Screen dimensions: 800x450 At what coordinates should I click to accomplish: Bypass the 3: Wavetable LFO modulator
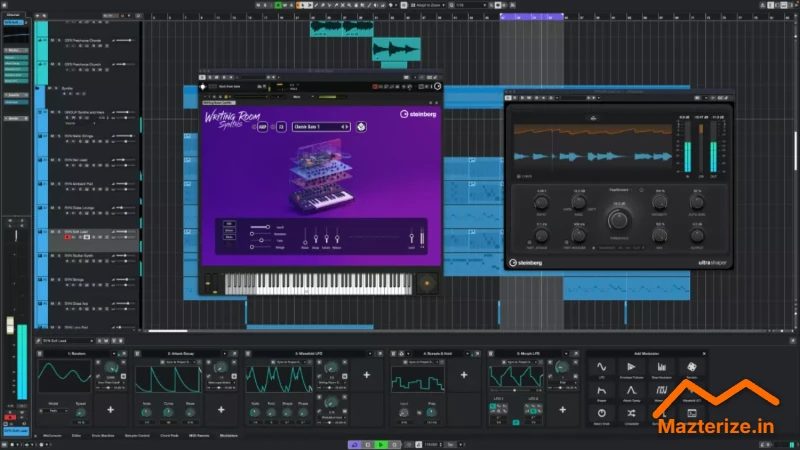[248, 354]
